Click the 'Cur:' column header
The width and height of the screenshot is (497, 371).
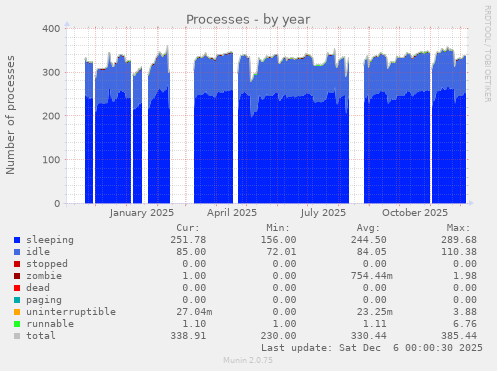[188, 228]
